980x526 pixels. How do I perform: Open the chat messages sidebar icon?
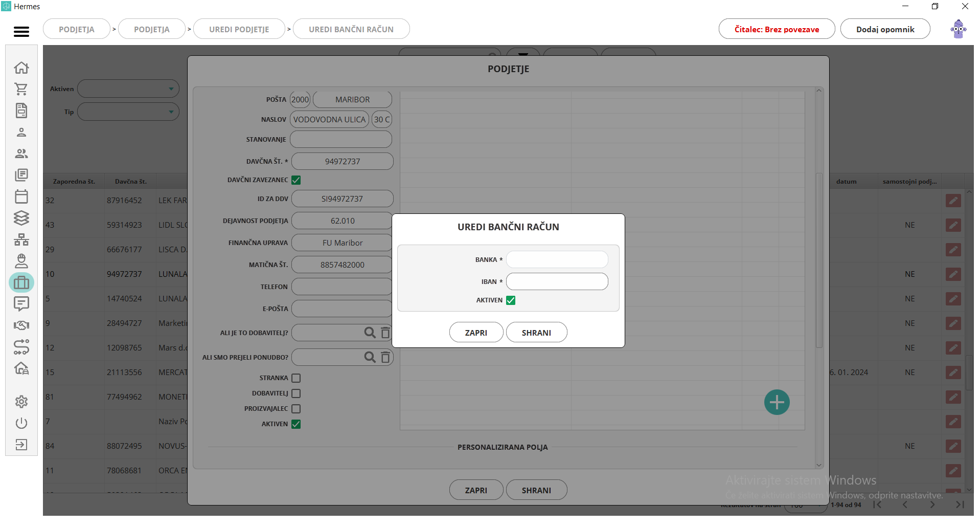21,304
